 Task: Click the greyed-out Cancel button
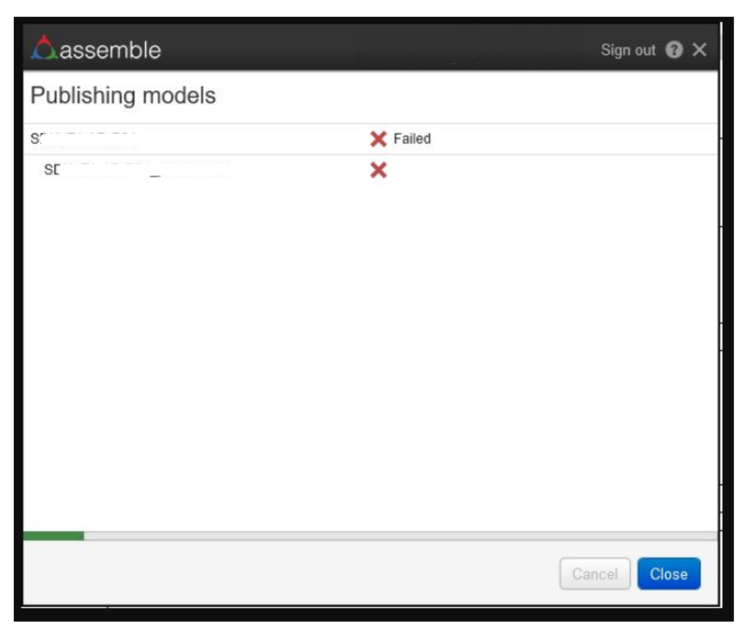click(x=594, y=574)
